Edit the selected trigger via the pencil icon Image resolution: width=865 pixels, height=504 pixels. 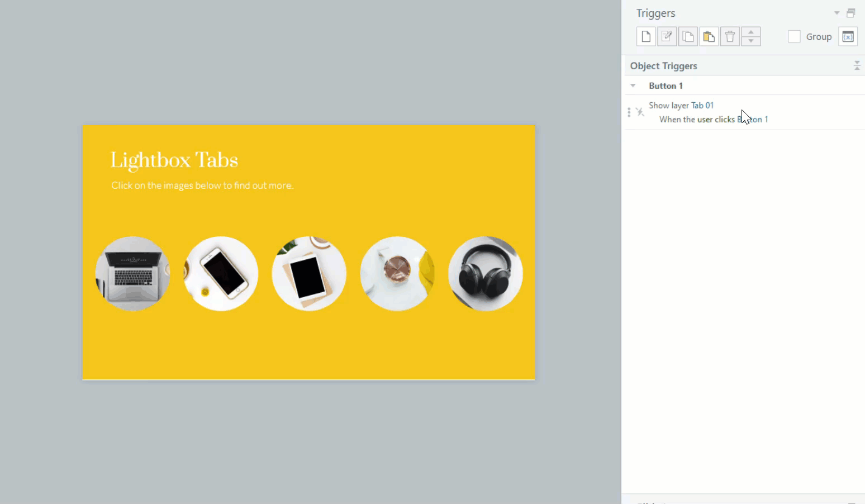pos(667,37)
